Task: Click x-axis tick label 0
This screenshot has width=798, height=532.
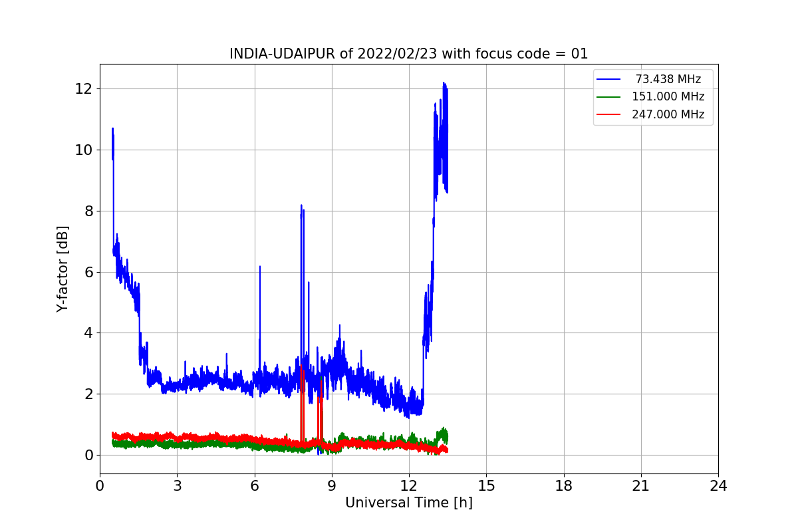Action: click(x=100, y=485)
